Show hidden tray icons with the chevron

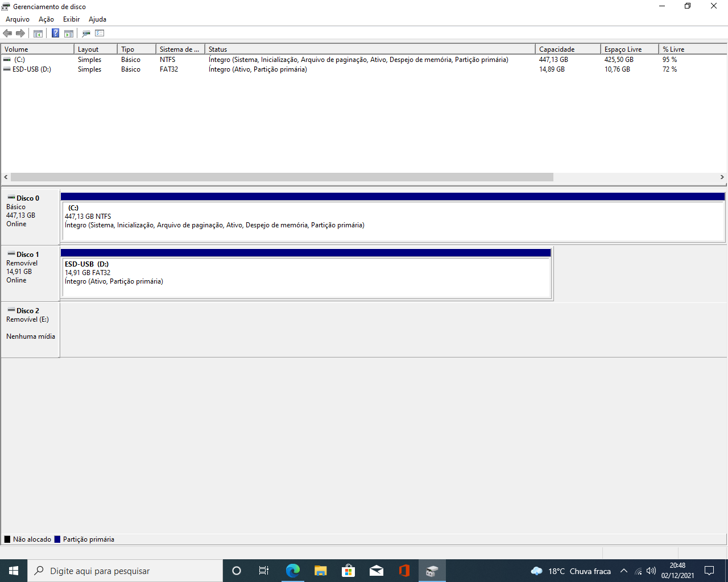(624, 571)
